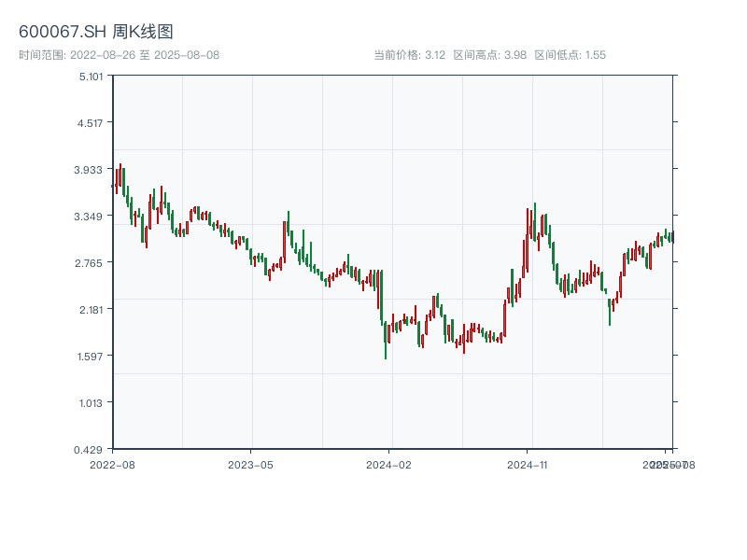Click the 当前价格 3.12 label
The height and width of the screenshot is (560, 747).
[x=409, y=55]
